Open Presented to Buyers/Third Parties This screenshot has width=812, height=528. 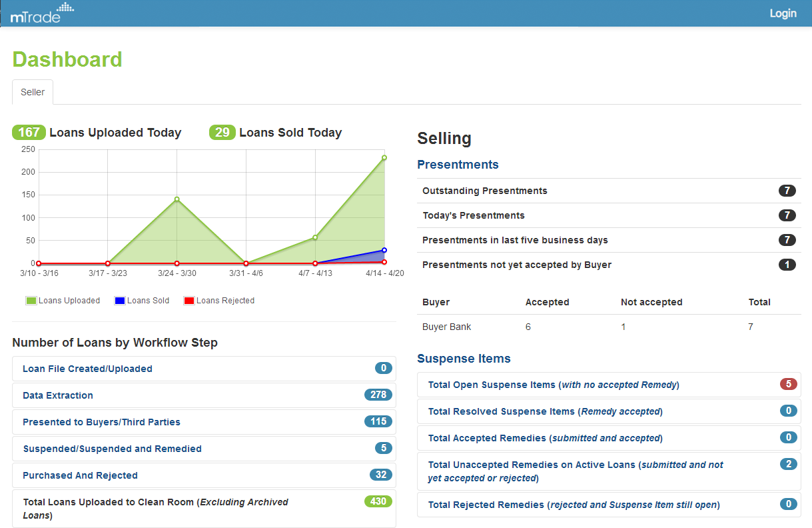[x=101, y=422]
